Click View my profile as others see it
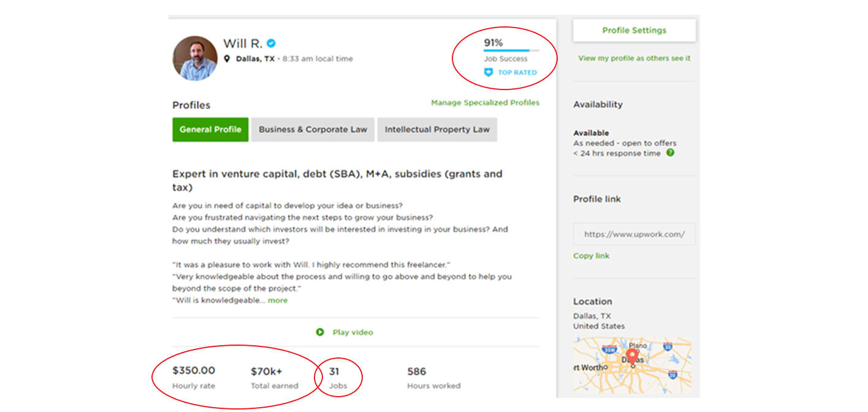 tap(634, 58)
